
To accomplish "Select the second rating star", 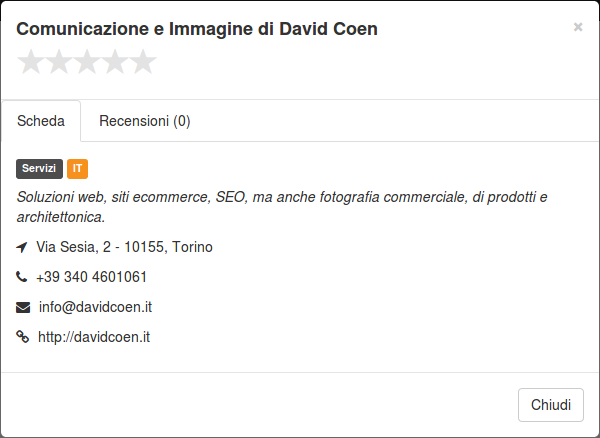I will (x=59, y=62).
